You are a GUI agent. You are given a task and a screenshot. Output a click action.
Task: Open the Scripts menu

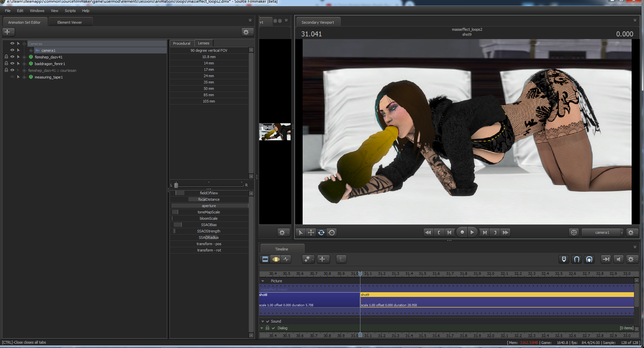click(x=70, y=11)
